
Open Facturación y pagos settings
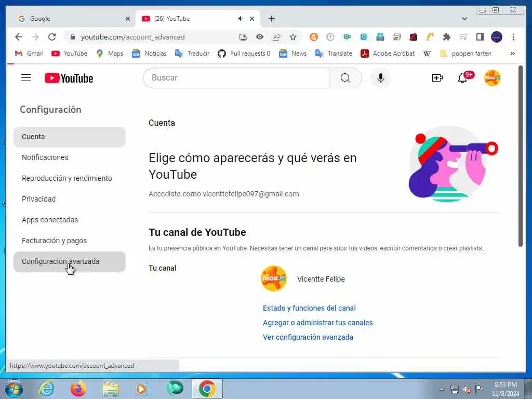[x=70, y=241]
